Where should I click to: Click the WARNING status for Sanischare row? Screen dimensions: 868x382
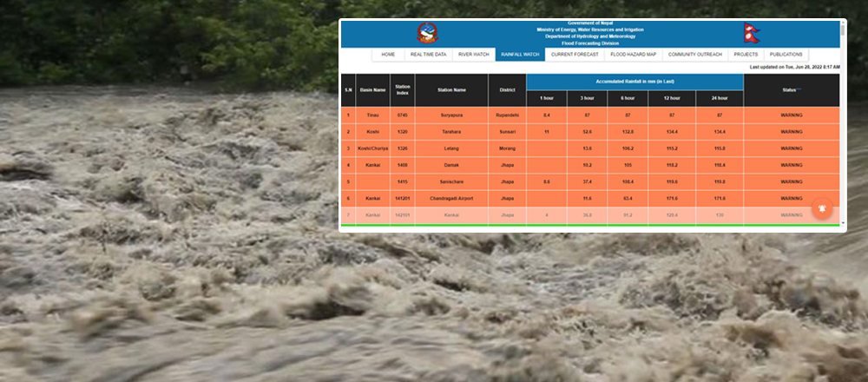(792, 181)
